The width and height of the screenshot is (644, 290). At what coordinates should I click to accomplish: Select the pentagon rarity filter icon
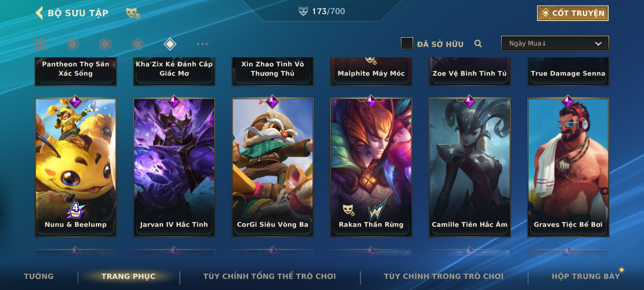click(137, 44)
